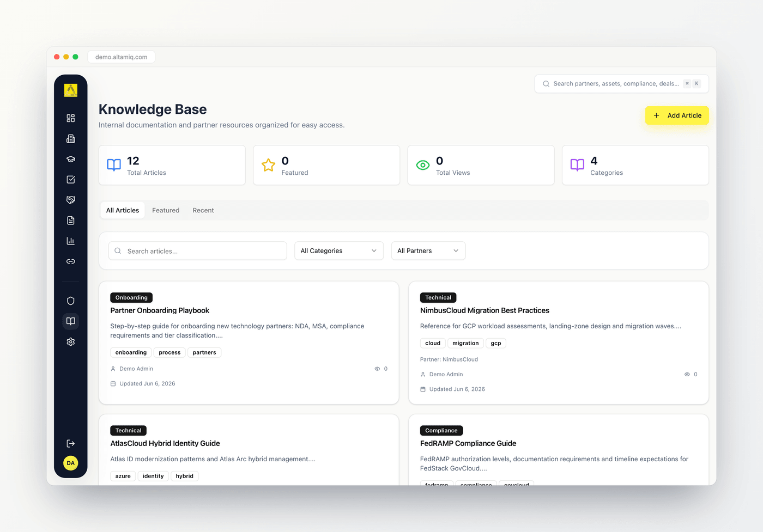Image resolution: width=763 pixels, height=532 pixels.
Task: Click the 'Categories' stat label
Action: [x=607, y=173]
